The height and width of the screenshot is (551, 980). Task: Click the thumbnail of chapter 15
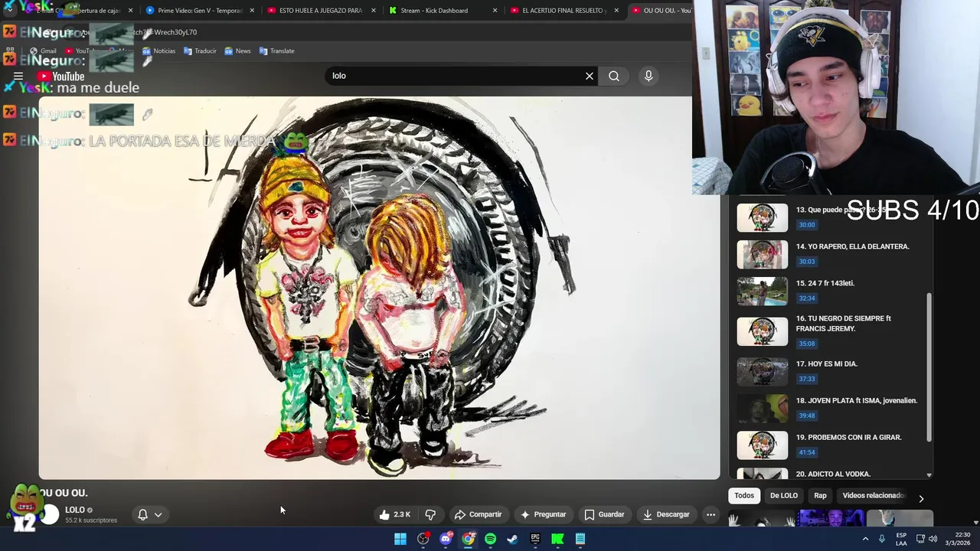pyautogui.click(x=762, y=292)
